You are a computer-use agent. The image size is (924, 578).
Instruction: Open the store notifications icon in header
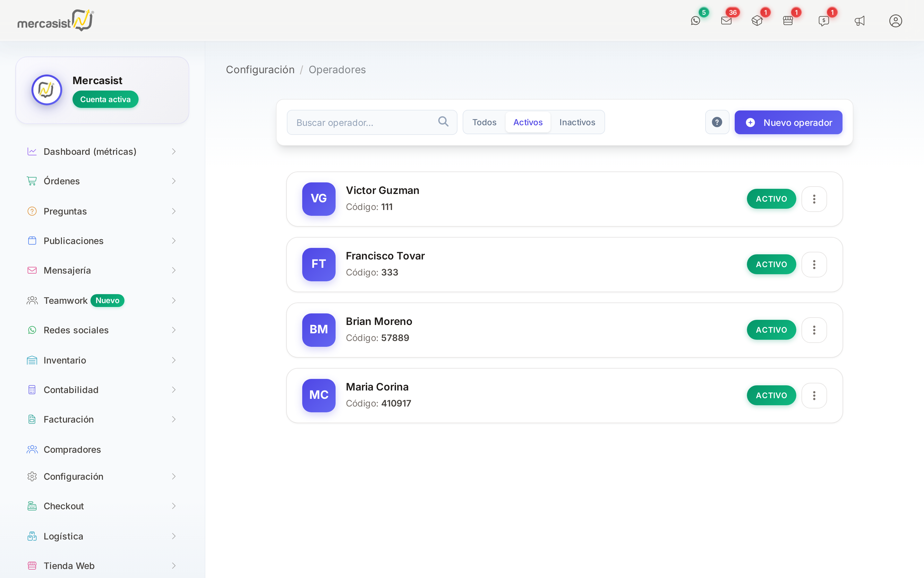788,21
